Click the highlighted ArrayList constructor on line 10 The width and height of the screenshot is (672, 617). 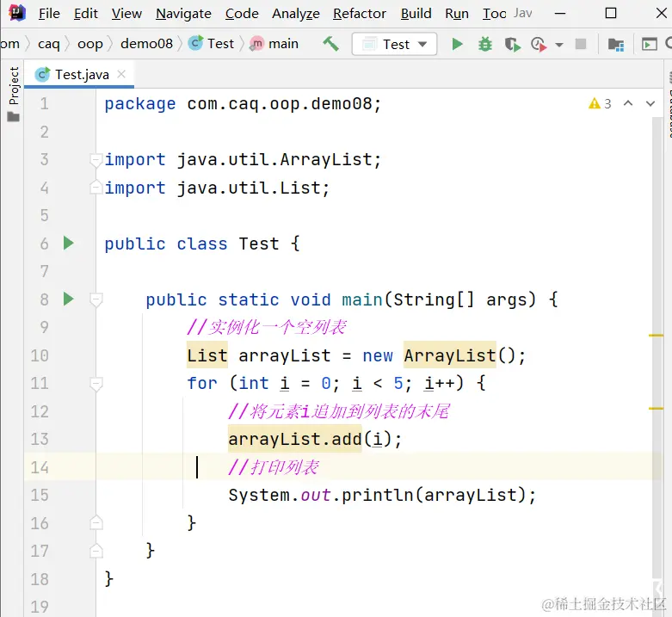coord(449,355)
